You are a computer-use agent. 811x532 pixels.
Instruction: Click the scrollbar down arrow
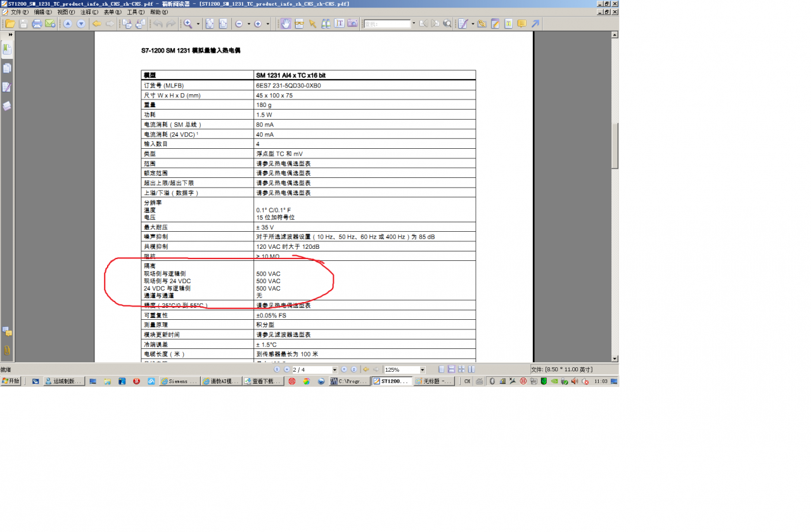615,358
